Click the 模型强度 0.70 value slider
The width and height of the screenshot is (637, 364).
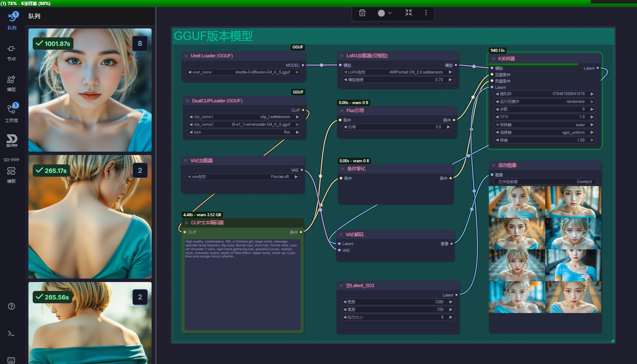(398, 80)
